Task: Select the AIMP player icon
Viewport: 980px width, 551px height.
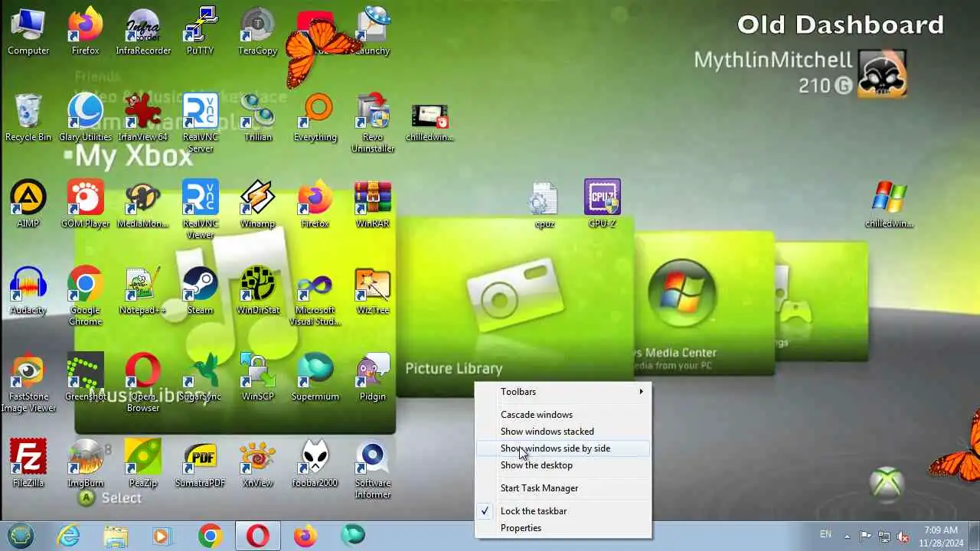Action: click(28, 205)
